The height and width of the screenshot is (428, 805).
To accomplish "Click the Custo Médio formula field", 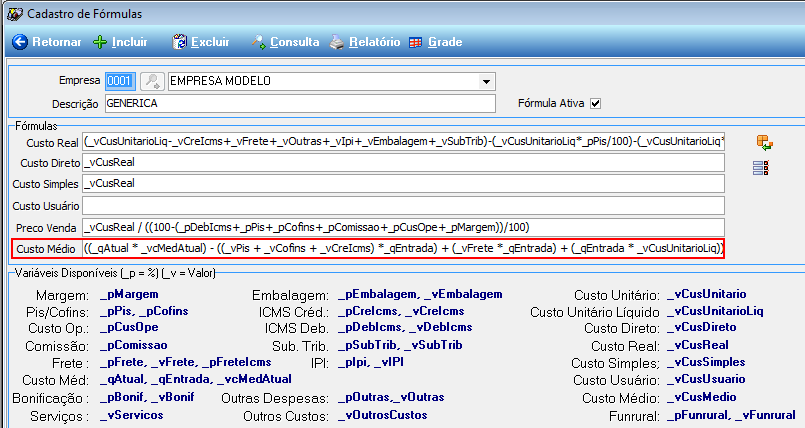I will click(404, 248).
